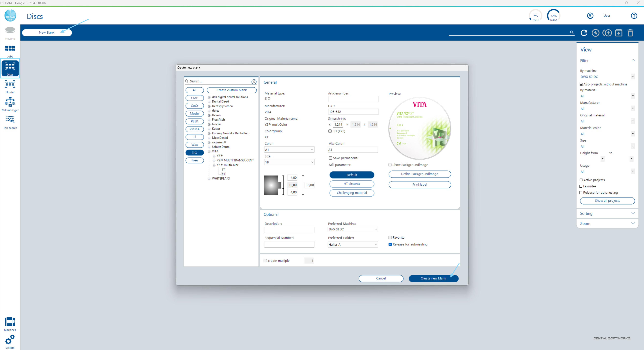Switch to the PMMA material category
The height and width of the screenshot is (350, 644).
(x=195, y=129)
